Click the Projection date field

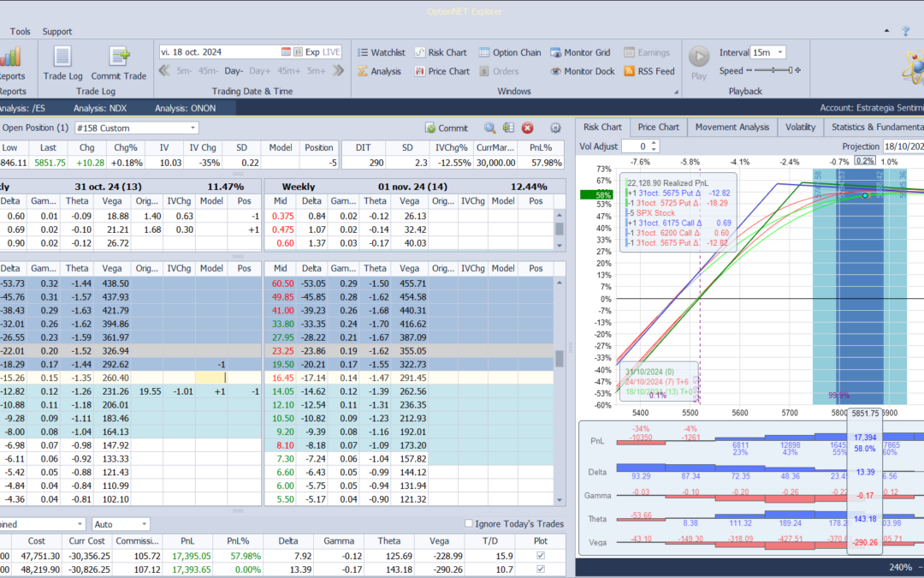[x=903, y=146]
